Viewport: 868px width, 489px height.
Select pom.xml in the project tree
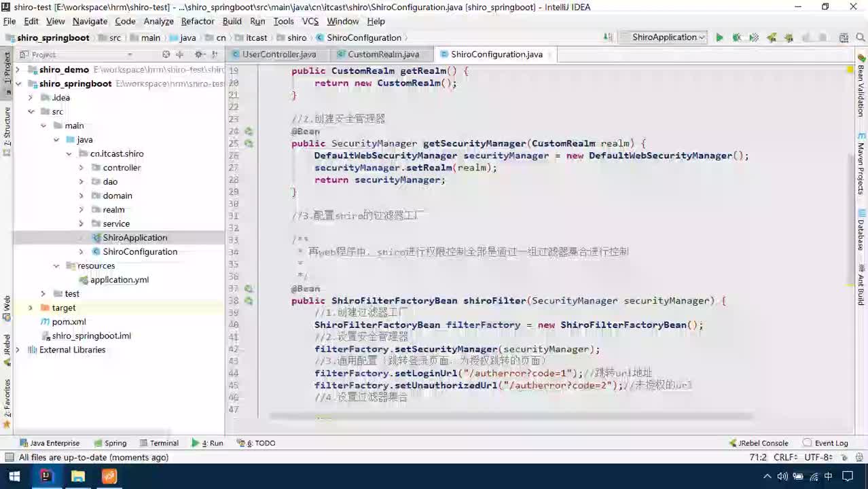click(x=63, y=322)
